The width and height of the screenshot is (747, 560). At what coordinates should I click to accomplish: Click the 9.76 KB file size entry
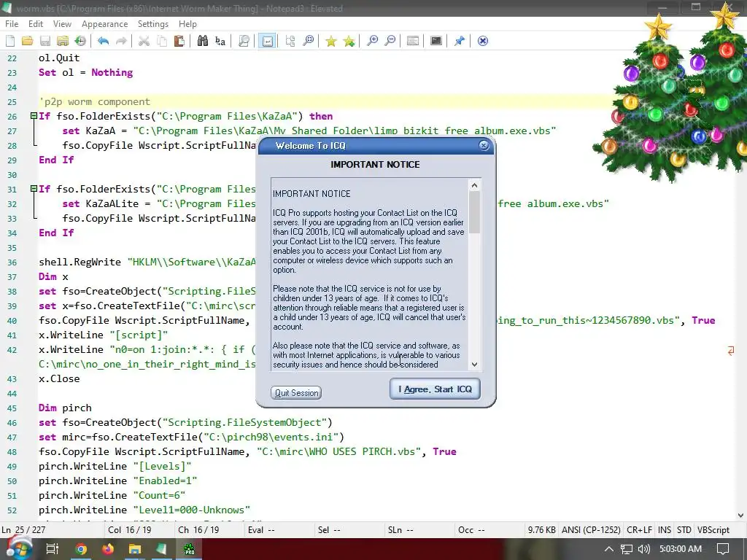542,530
